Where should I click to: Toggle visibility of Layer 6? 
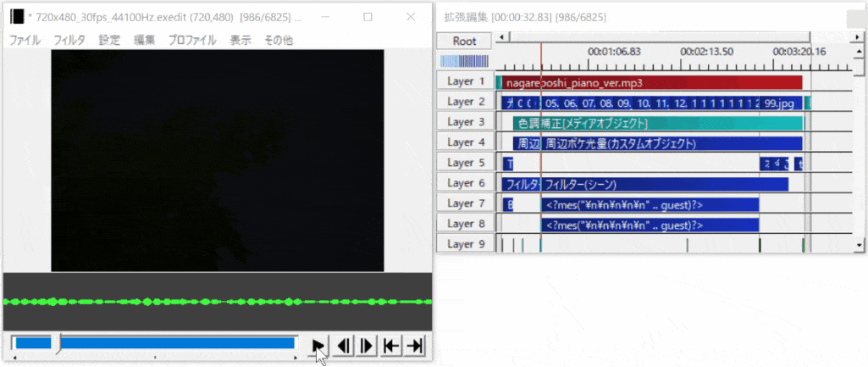click(x=465, y=183)
